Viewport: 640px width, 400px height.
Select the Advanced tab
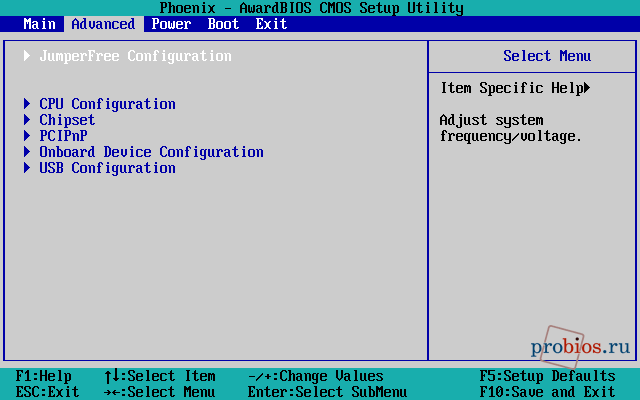pos(103,24)
